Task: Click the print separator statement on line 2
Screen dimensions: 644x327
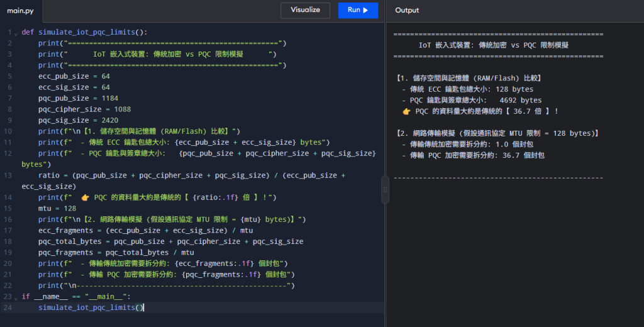Action: click(x=162, y=43)
